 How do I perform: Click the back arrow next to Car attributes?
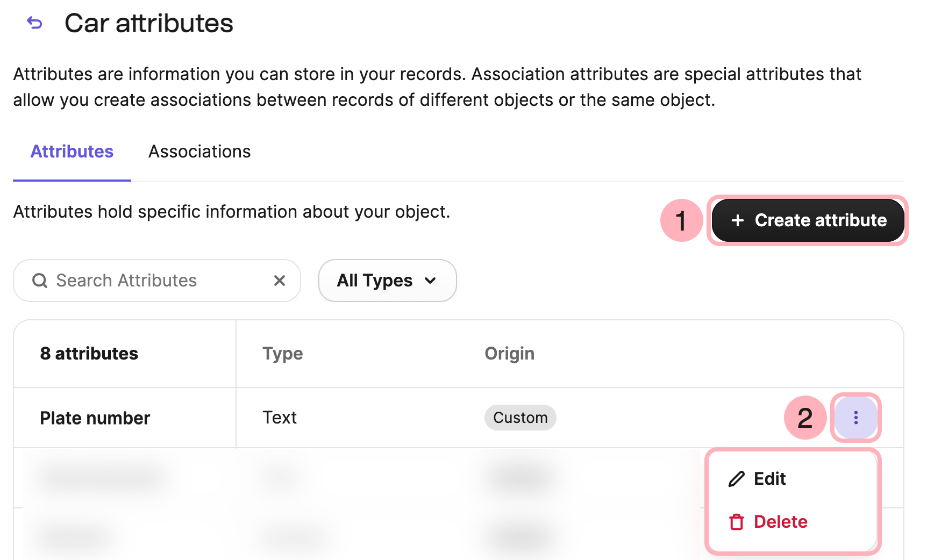34,23
